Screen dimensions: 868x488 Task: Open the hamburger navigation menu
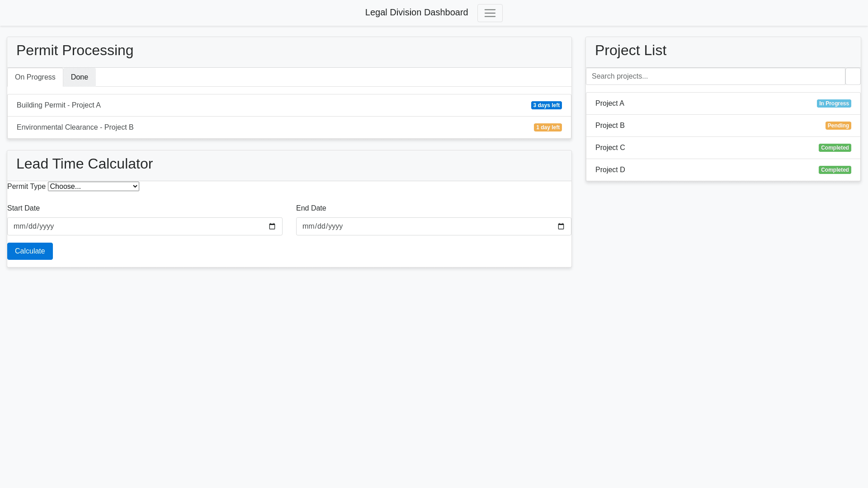pyautogui.click(x=490, y=13)
